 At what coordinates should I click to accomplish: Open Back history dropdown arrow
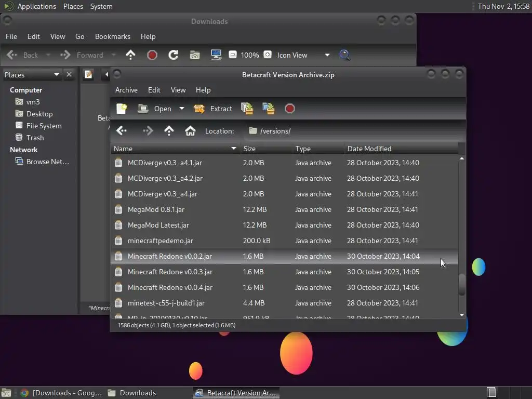[48, 55]
